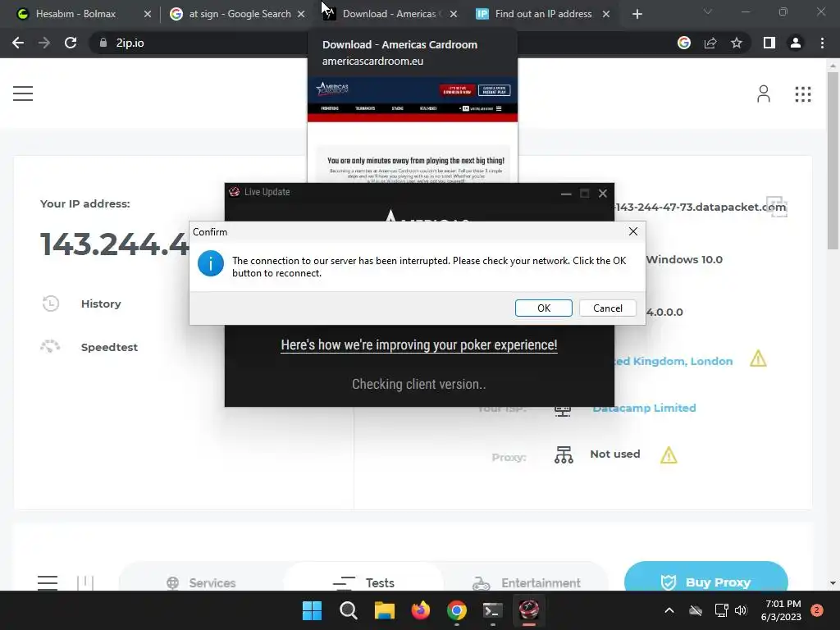Open the clock showing 7:01 PM
Screen dimensions: 840x630
coord(781,610)
